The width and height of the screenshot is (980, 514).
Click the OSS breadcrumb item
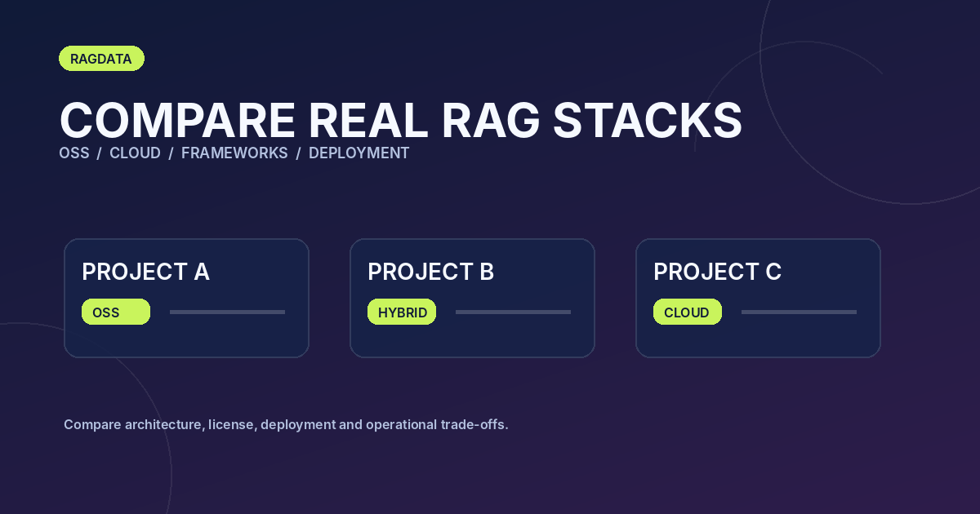tap(74, 153)
